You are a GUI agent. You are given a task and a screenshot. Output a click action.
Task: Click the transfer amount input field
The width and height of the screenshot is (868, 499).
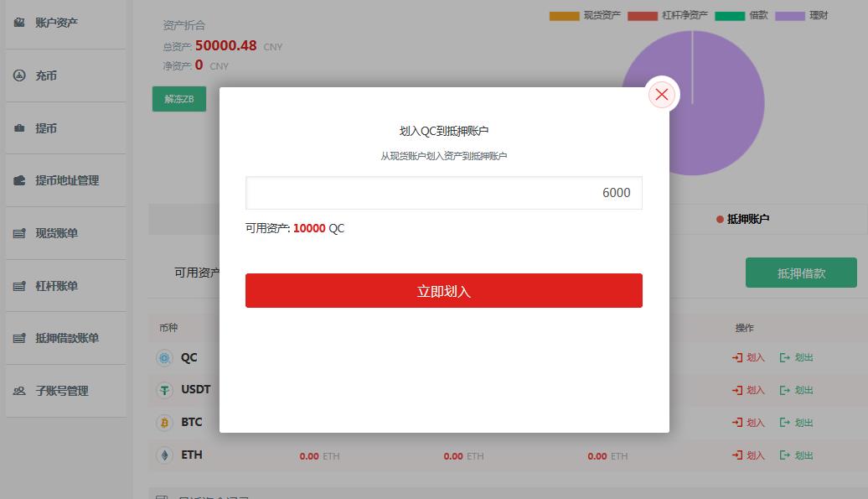tap(444, 193)
